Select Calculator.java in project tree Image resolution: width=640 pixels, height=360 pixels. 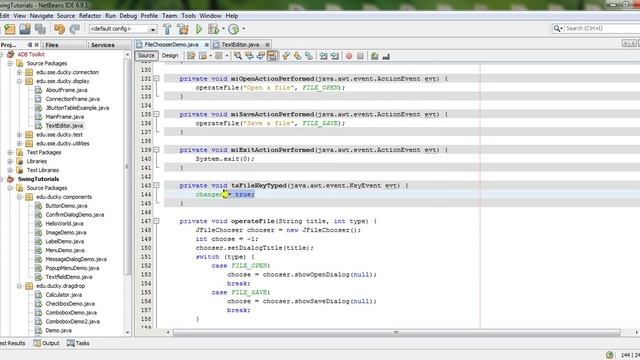[x=64, y=295]
